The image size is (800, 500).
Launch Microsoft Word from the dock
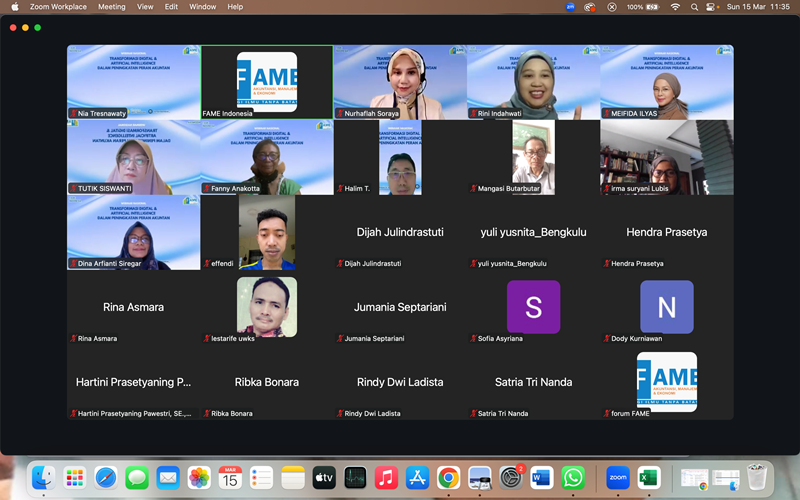coord(542,478)
